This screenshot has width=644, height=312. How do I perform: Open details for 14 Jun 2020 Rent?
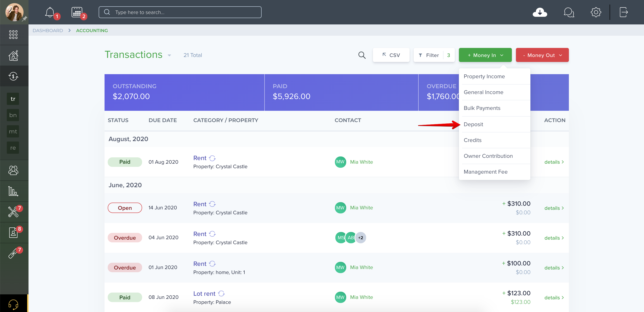pos(554,208)
